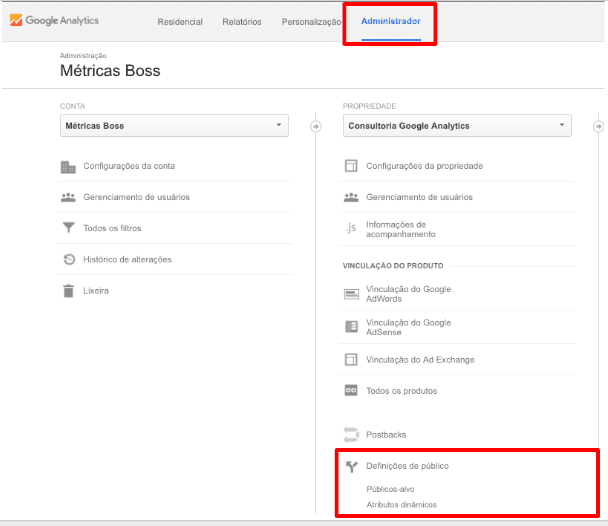
Task: Open Gerenciamento de usuários under Conta
Action: coord(136,197)
